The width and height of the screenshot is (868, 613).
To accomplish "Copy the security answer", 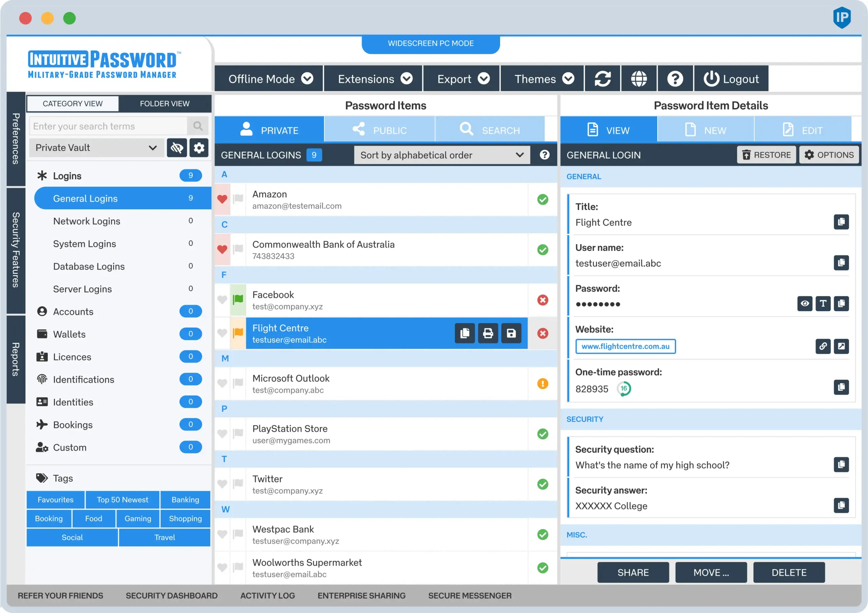I will click(841, 505).
